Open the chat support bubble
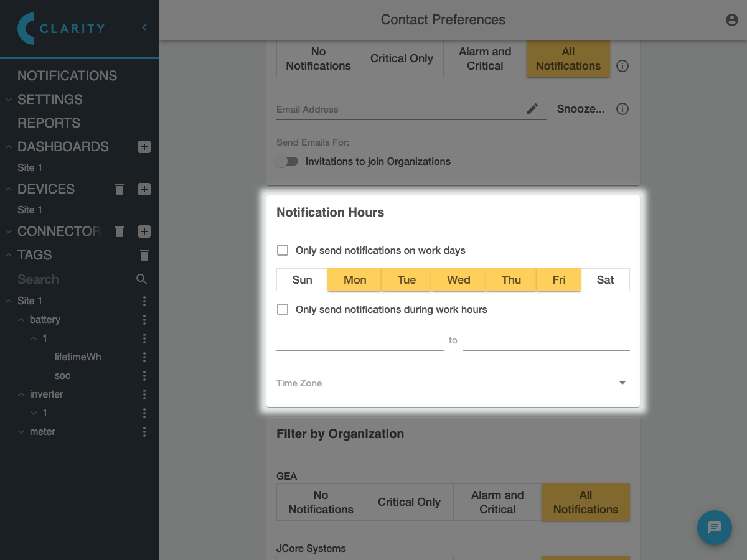 click(714, 528)
